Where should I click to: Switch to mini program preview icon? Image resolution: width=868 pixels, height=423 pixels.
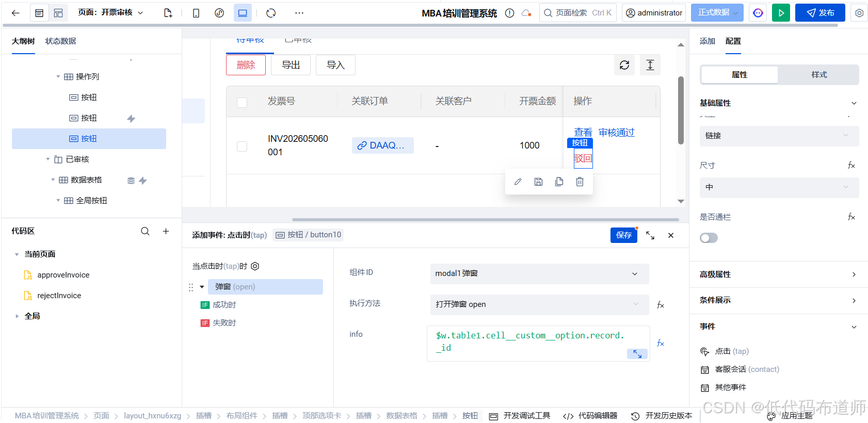[x=219, y=13]
